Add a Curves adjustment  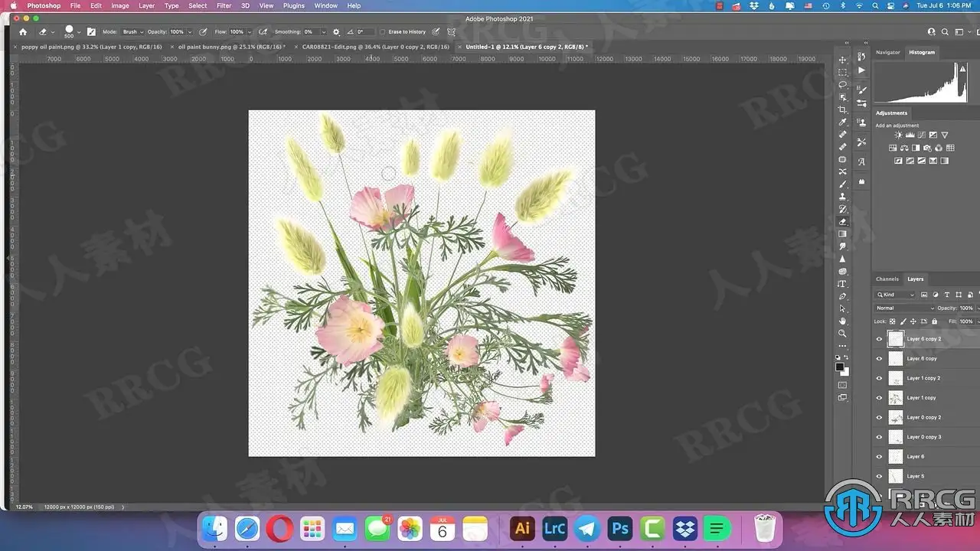921,135
